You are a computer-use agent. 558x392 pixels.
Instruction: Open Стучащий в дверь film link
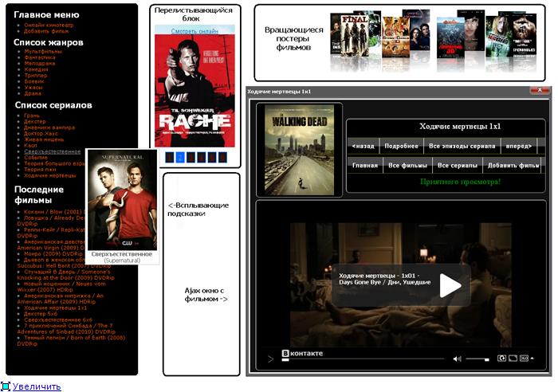66,275
